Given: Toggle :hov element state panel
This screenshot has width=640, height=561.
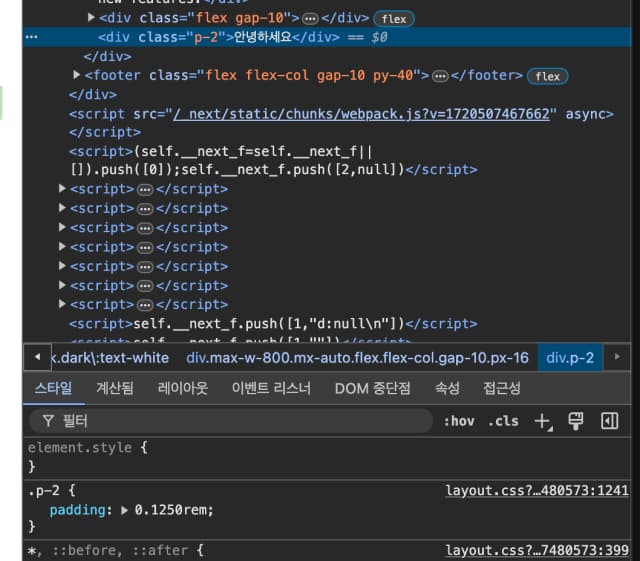Looking at the screenshot, I should tap(459, 421).
